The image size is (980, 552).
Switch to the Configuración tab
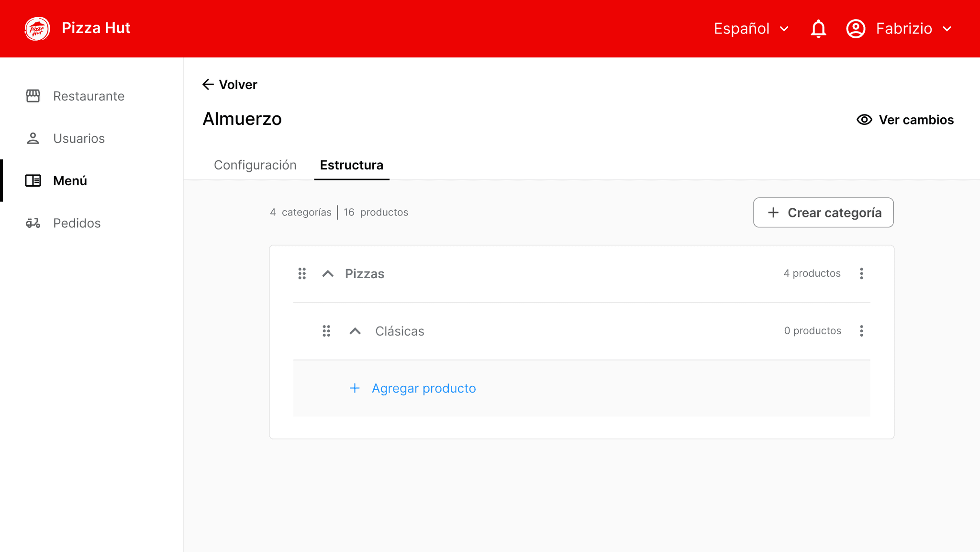coord(255,165)
